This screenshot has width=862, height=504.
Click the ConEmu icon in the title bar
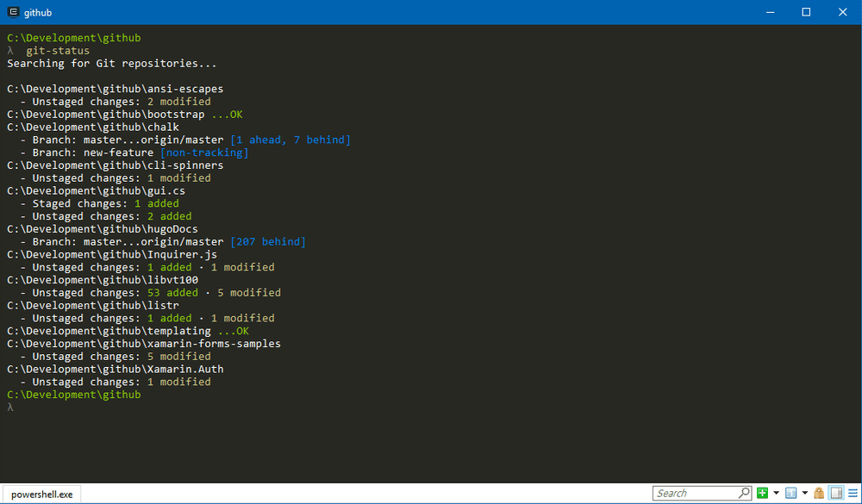pyautogui.click(x=13, y=12)
